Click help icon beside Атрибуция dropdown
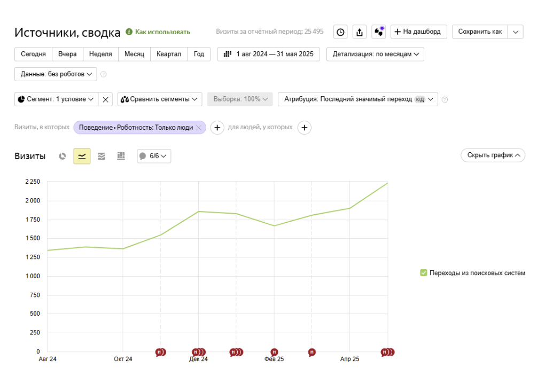Viewport: 553px width, 392px height. [x=445, y=100]
